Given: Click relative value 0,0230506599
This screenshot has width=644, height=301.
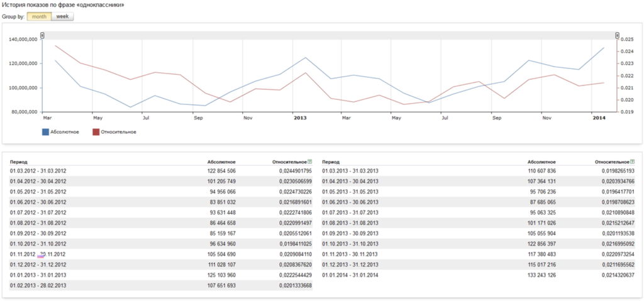Looking at the screenshot, I should click(296, 181).
